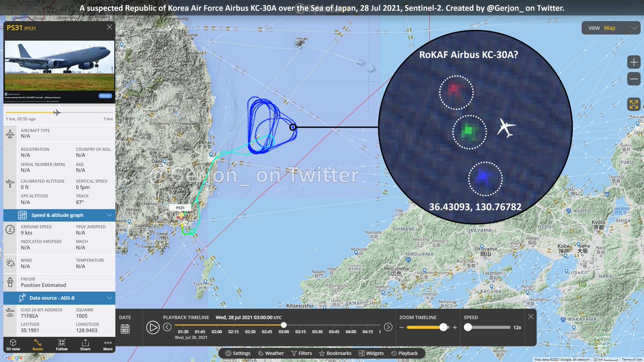Click the Position Estimated text
Image resolution: width=644 pixels, height=362 pixels.
point(43,285)
